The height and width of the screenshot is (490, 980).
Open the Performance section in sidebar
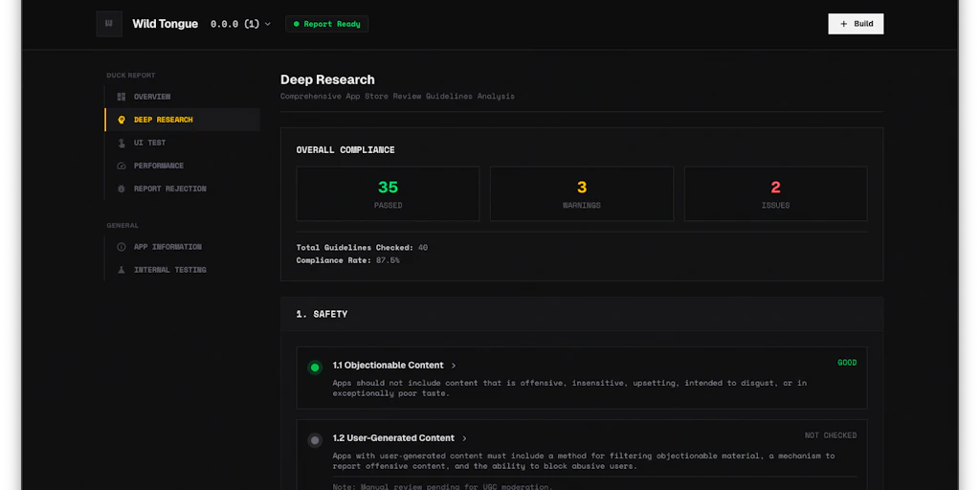coord(158,166)
